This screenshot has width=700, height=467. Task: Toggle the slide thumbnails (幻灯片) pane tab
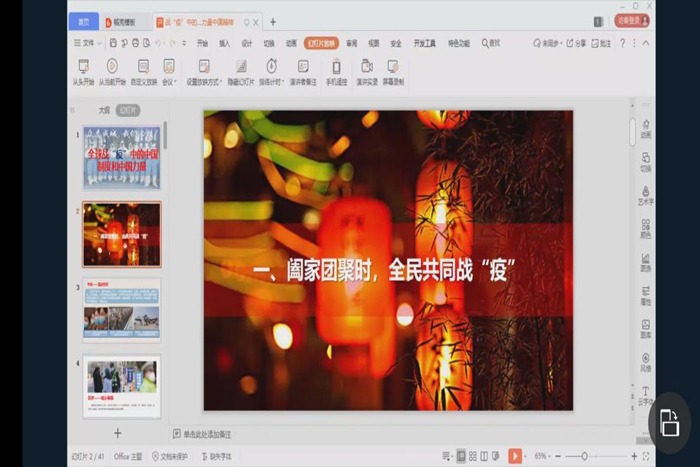tap(128, 110)
